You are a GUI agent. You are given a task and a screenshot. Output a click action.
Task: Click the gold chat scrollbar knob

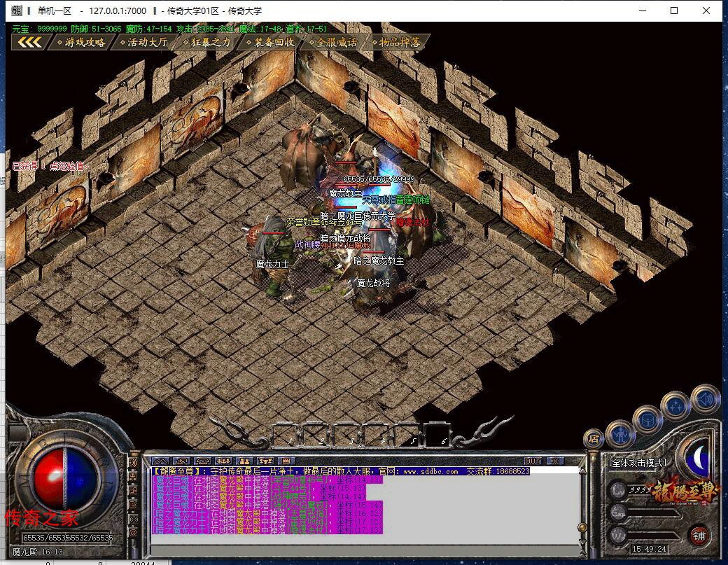582,527
